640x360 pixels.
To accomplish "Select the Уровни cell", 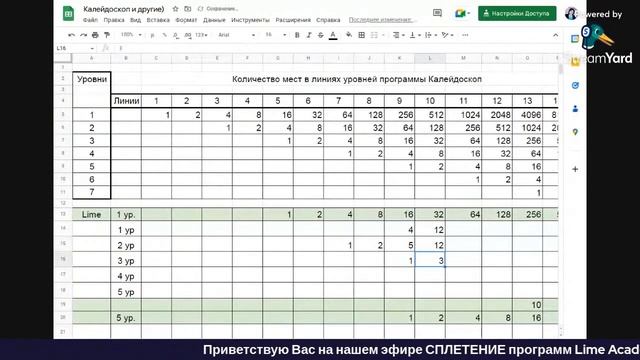I will (91, 79).
